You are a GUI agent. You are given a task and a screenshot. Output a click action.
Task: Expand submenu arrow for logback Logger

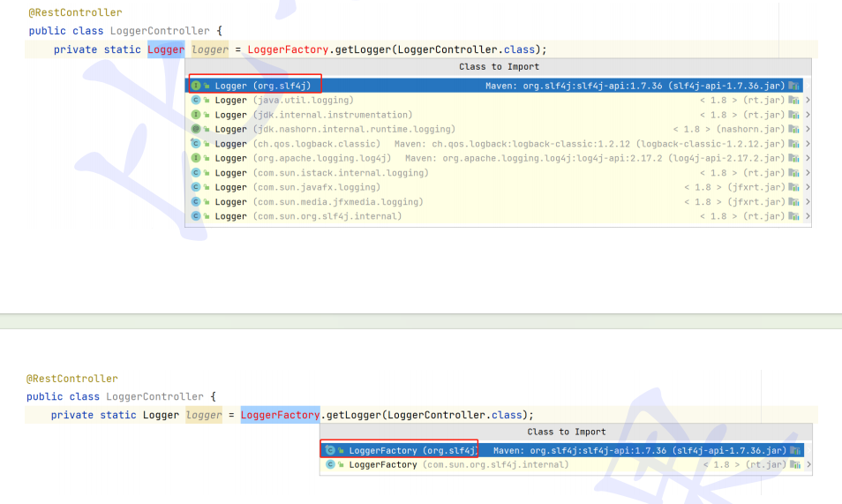pyautogui.click(x=807, y=144)
